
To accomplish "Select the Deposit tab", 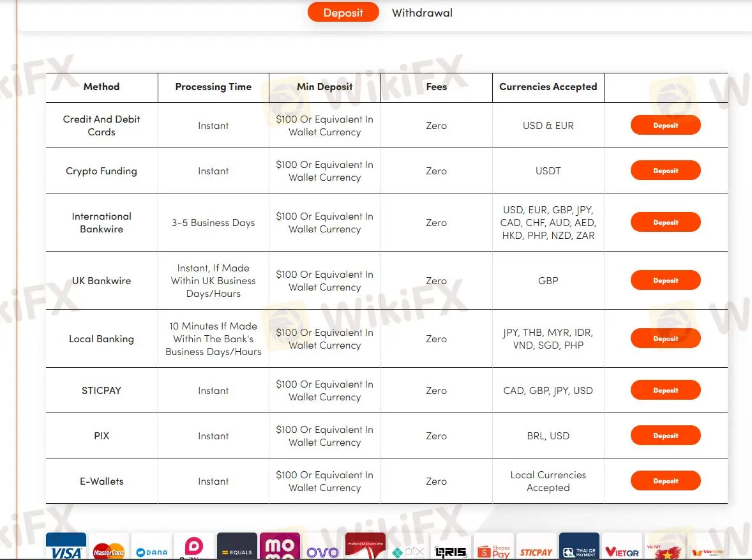I will coord(343,11).
